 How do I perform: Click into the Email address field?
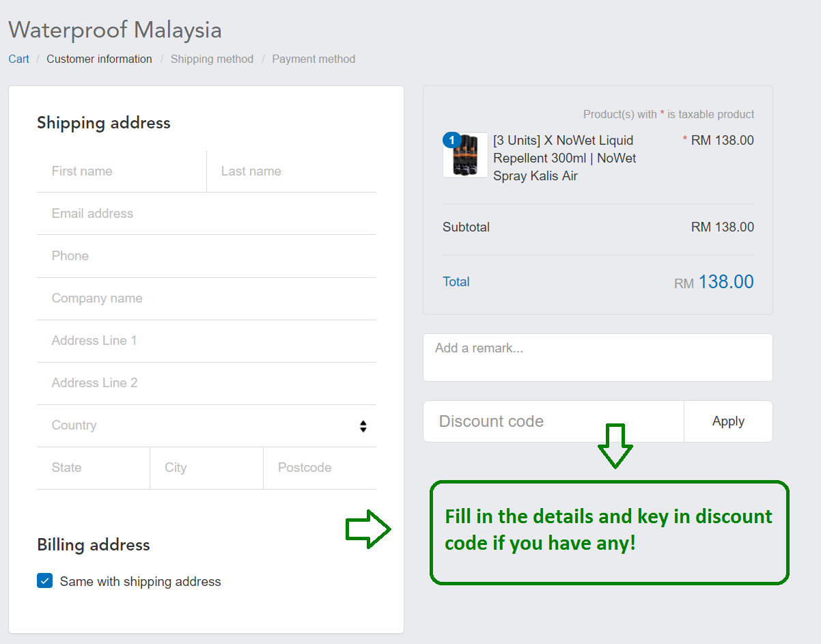pos(206,214)
